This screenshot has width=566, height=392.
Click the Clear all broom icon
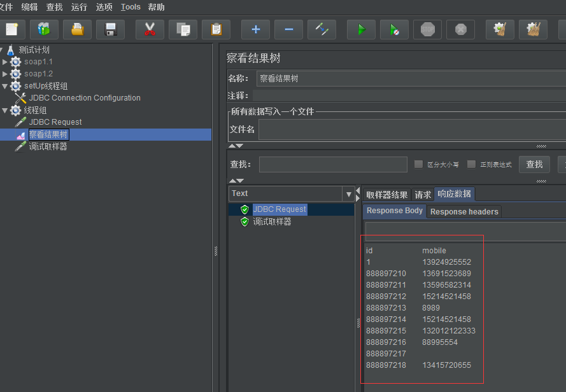(533, 29)
